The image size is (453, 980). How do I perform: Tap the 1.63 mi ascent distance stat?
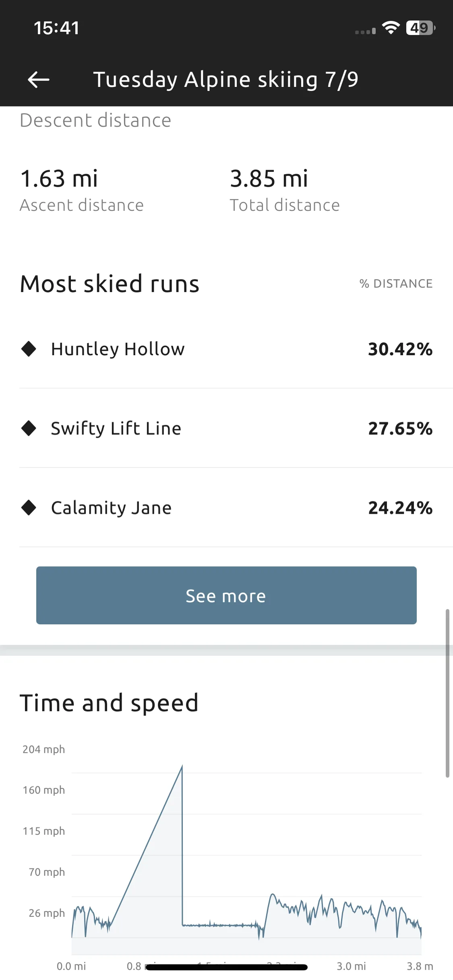[x=82, y=189]
